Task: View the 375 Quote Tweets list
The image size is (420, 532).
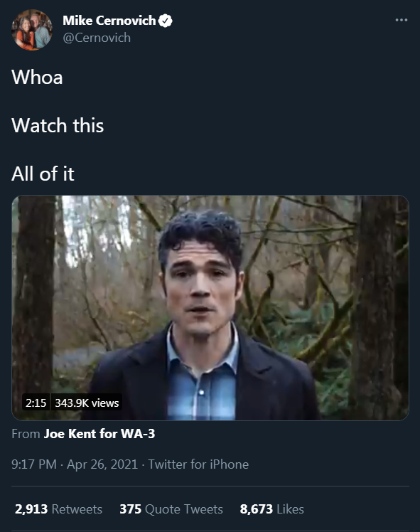Action: pyautogui.click(x=171, y=509)
